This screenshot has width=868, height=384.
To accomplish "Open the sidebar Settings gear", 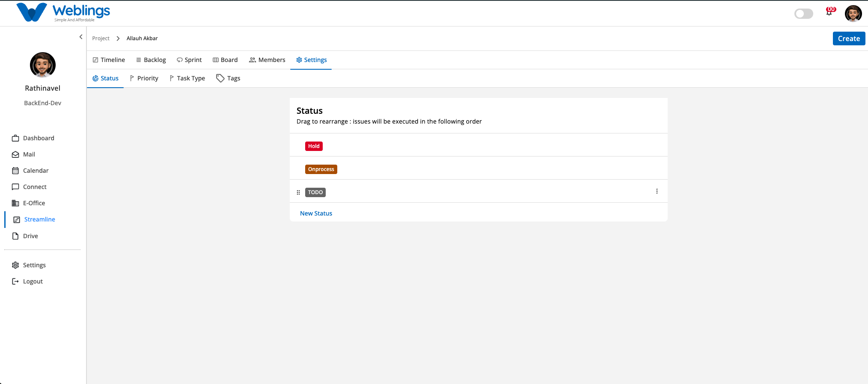I will click(x=15, y=265).
